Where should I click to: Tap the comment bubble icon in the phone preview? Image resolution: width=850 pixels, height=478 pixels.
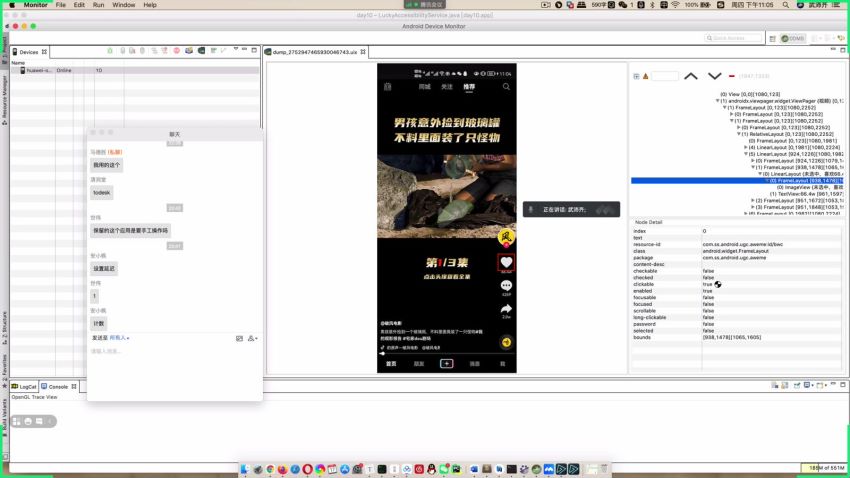(506, 286)
